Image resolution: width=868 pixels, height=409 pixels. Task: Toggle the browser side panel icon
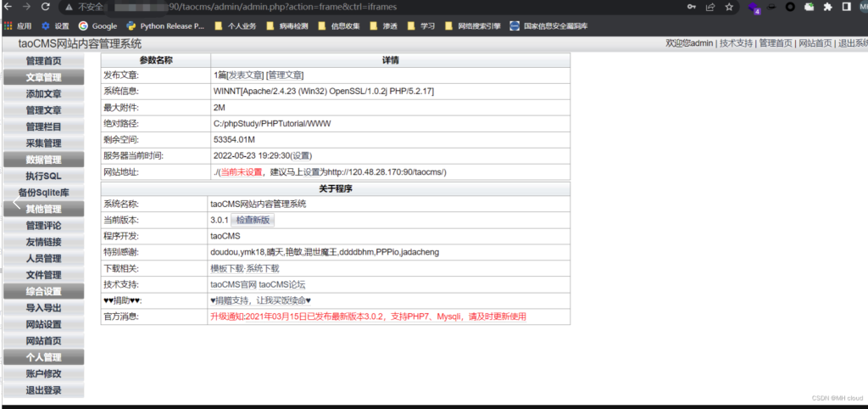(x=847, y=7)
